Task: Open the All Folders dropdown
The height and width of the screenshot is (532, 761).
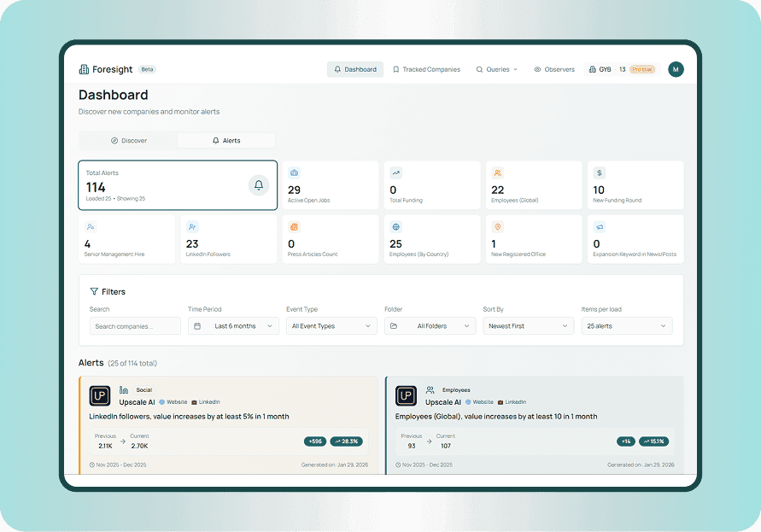Action: [x=430, y=326]
